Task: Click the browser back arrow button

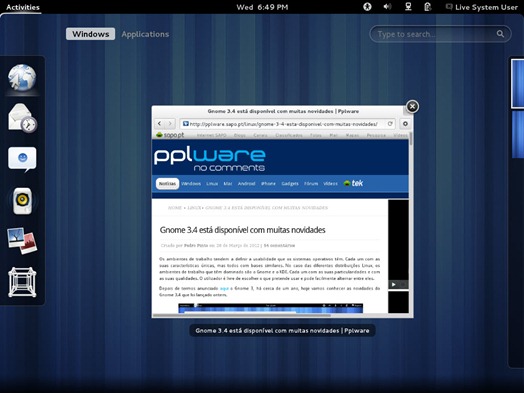Action: 159,124
